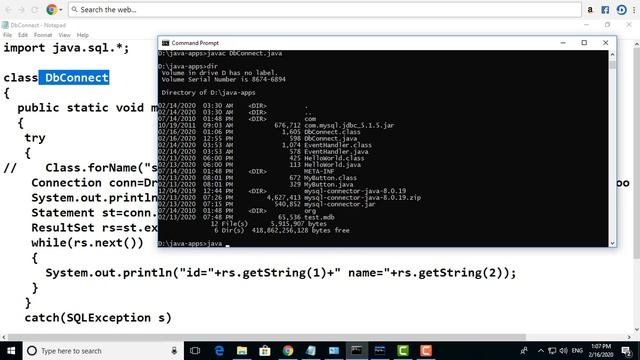The width and height of the screenshot is (640, 360).
Task: Click 'Directory of D:\java-apps' line
Action: 208,93
